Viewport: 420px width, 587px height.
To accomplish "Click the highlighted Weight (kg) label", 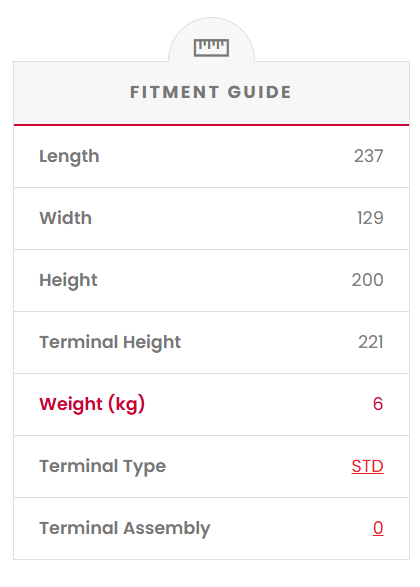I will pyautogui.click(x=92, y=404).
